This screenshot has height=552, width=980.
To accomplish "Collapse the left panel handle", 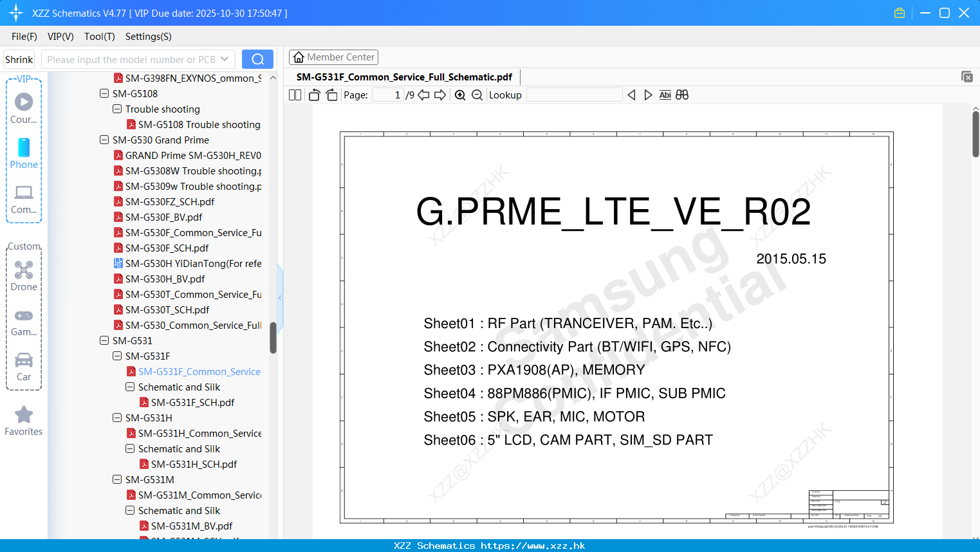I will coord(280,297).
